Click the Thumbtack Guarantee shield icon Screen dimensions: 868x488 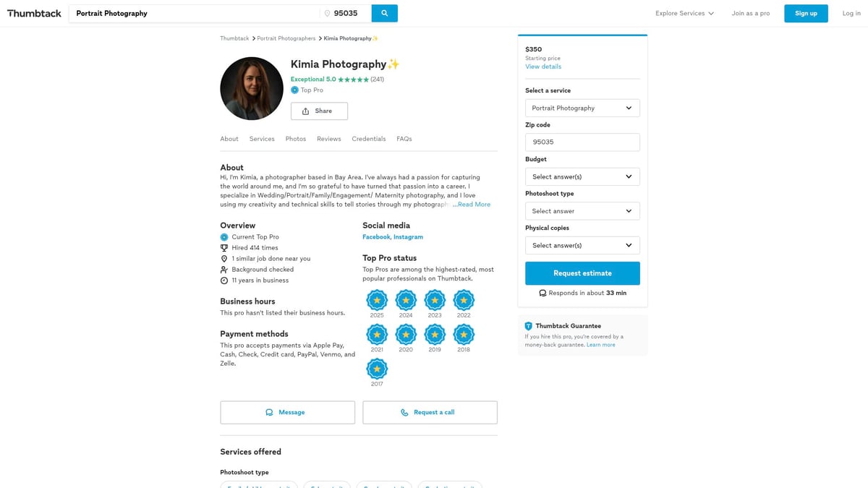[x=529, y=326]
